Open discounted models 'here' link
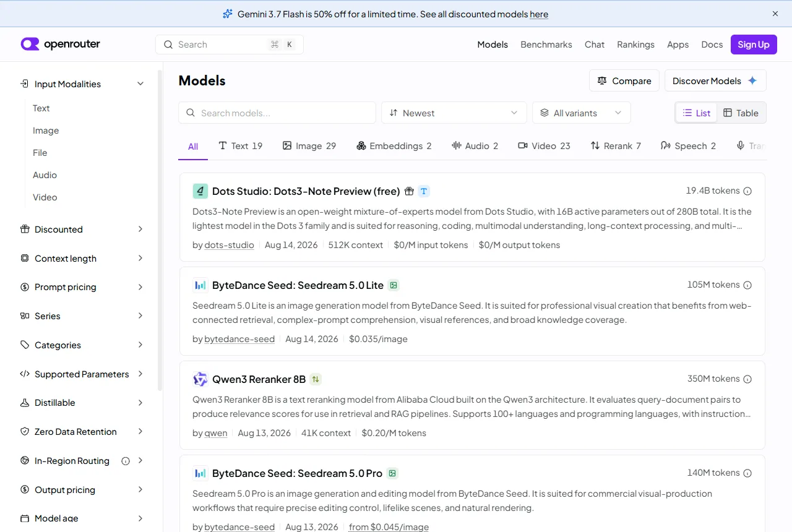792x532 pixels. (x=539, y=14)
